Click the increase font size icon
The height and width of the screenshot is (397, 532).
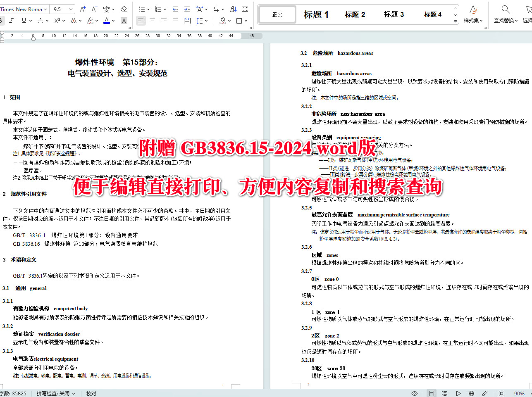(x=83, y=9)
